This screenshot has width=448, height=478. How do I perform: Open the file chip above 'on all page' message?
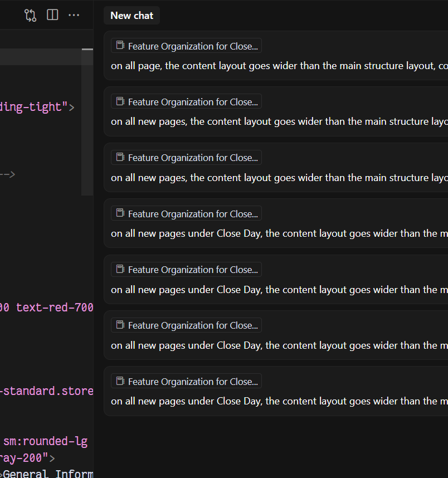(x=186, y=46)
